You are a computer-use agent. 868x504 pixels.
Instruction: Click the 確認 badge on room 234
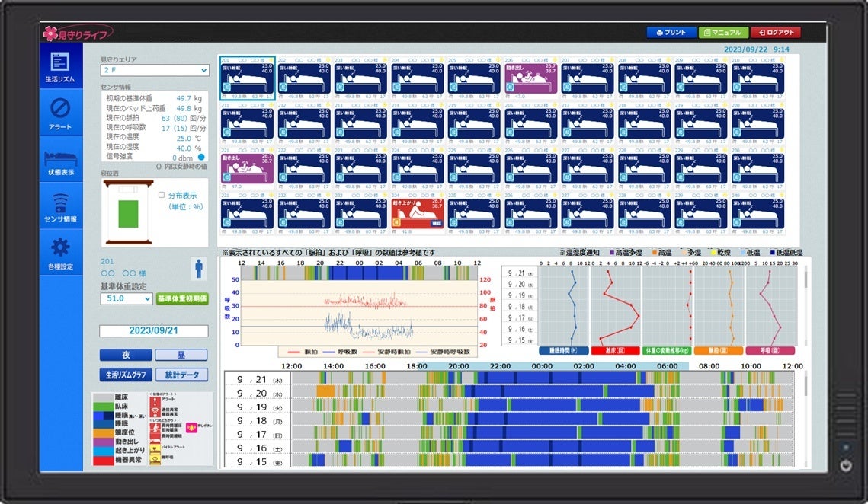tap(437, 223)
